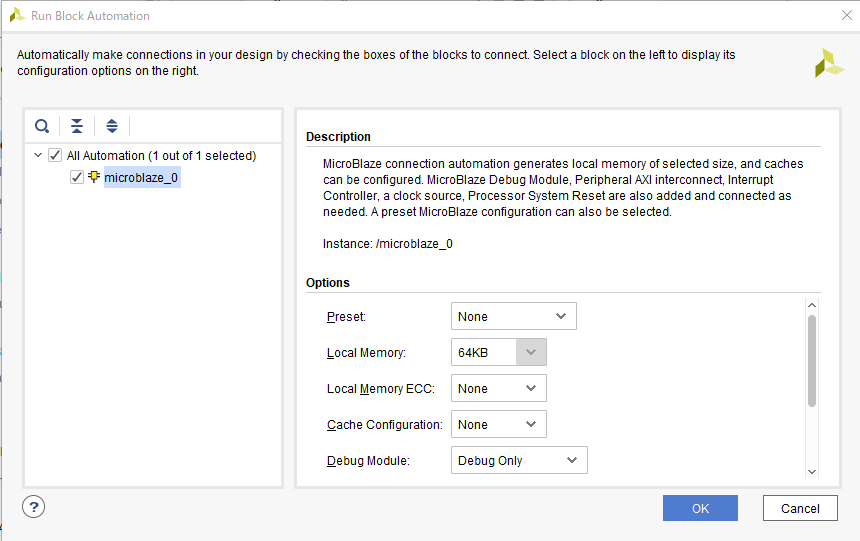Click the options scrollbar down arrow

(x=812, y=472)
